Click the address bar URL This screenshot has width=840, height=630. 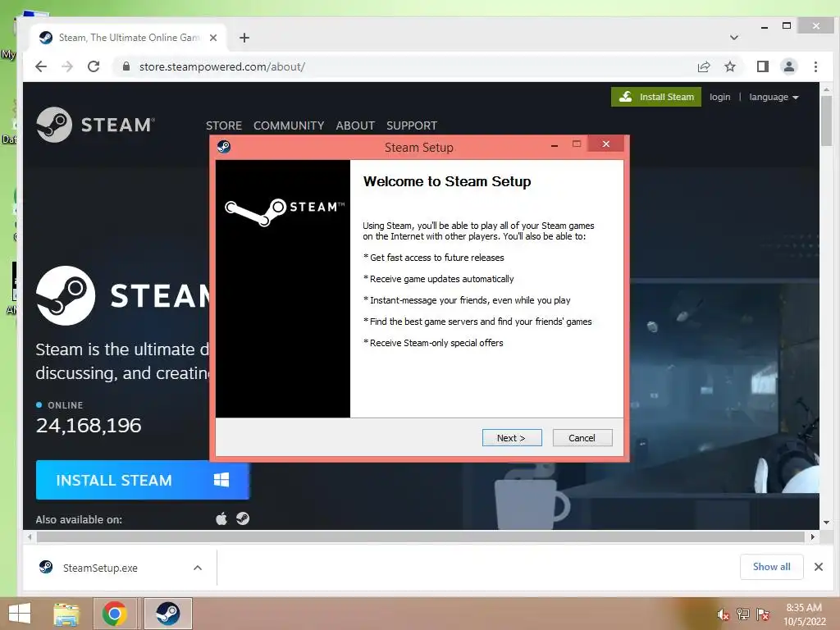(221, 66)
